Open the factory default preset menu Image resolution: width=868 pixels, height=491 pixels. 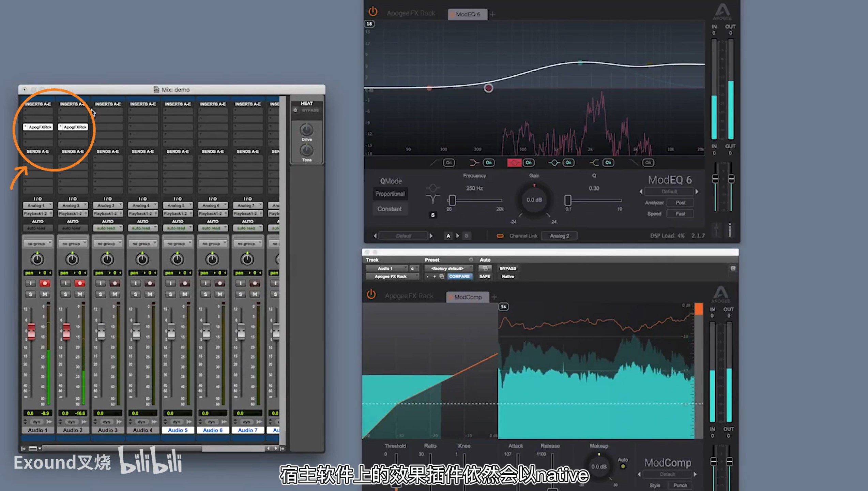tap(449, 268)
